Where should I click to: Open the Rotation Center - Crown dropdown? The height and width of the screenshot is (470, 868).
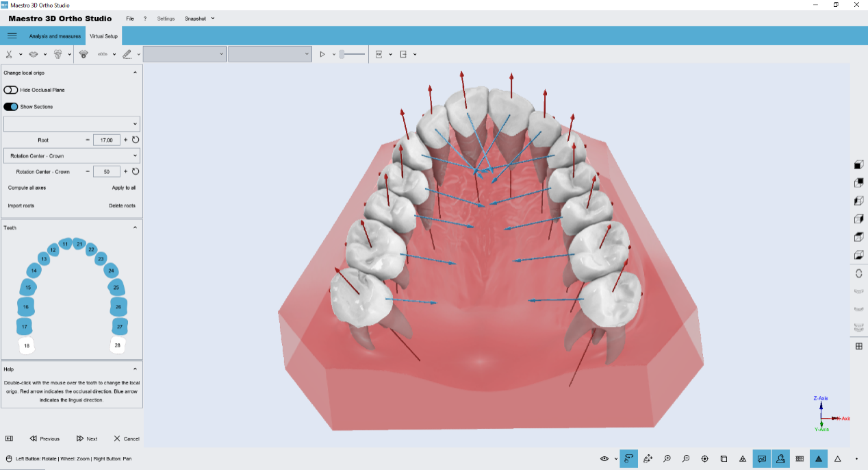[72, 156]
